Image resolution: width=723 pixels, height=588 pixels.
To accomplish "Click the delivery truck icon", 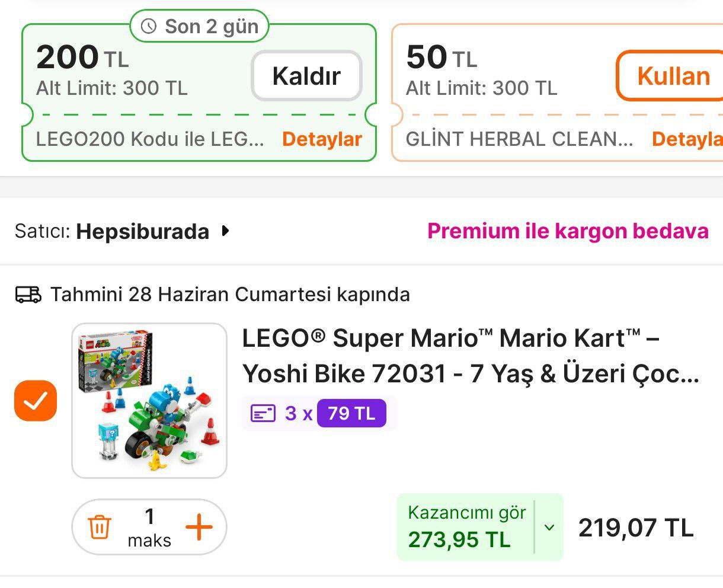I will click(28, 294).
